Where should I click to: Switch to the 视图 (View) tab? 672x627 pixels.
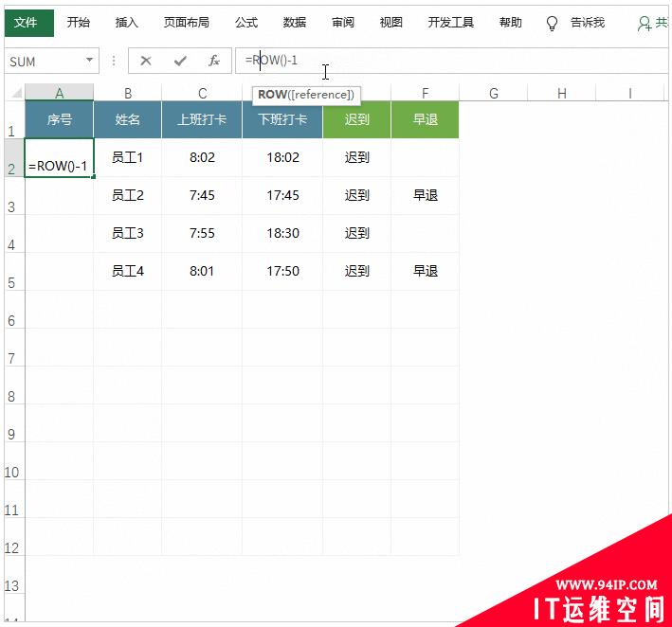click(390, 23)
